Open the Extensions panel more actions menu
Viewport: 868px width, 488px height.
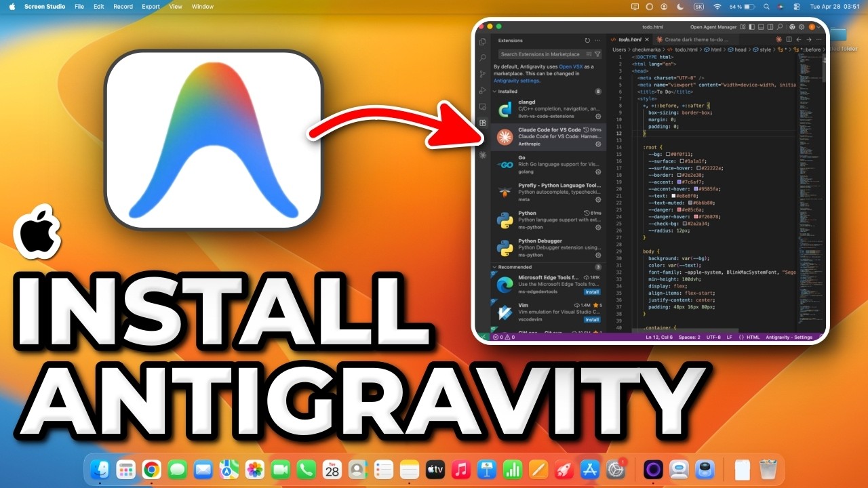597,41
